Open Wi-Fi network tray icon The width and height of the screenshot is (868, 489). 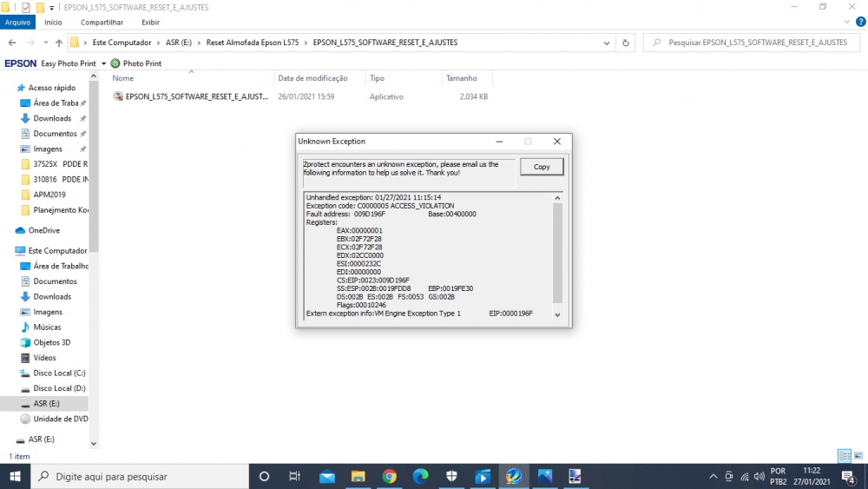coord(745,476)
